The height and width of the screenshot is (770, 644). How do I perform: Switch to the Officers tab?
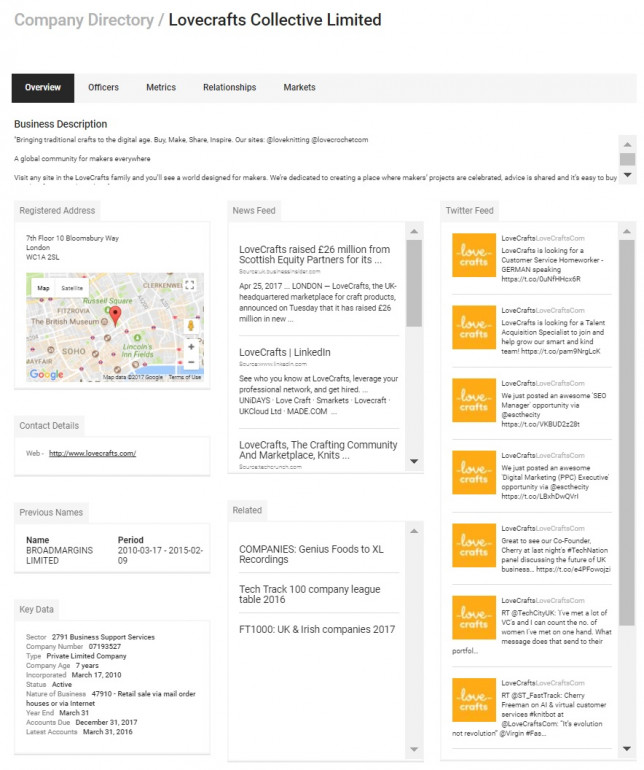(x=103, y=87)
